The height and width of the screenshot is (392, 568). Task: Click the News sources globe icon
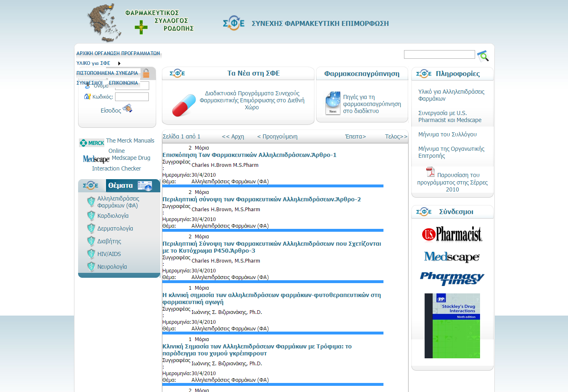pos(333,103)
